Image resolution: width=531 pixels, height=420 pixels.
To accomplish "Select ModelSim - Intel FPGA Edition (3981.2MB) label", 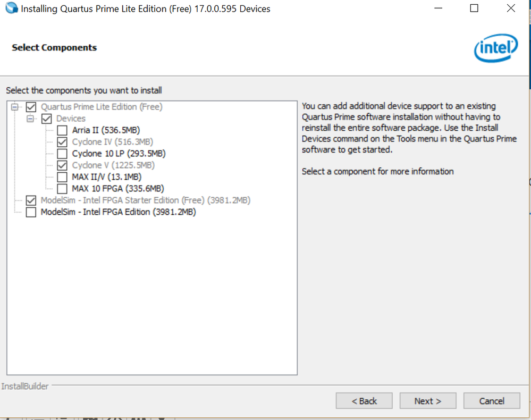I will coord(119,212).
